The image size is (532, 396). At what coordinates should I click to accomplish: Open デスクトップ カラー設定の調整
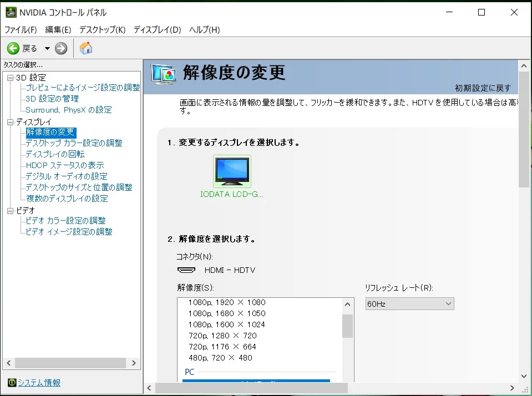74,143
